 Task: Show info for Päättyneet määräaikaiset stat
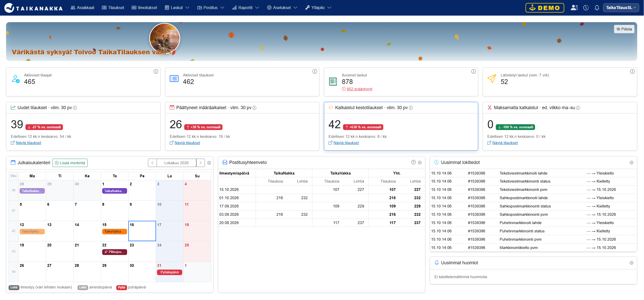254,108
